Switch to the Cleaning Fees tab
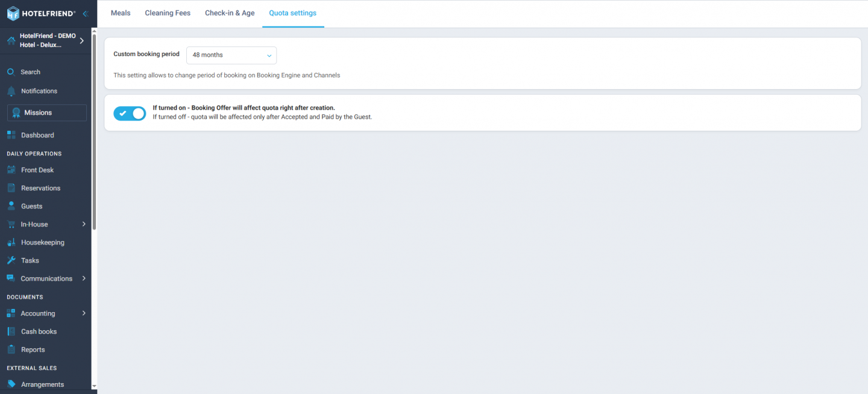This screenshot has height=394, width=868. point(168,13)
